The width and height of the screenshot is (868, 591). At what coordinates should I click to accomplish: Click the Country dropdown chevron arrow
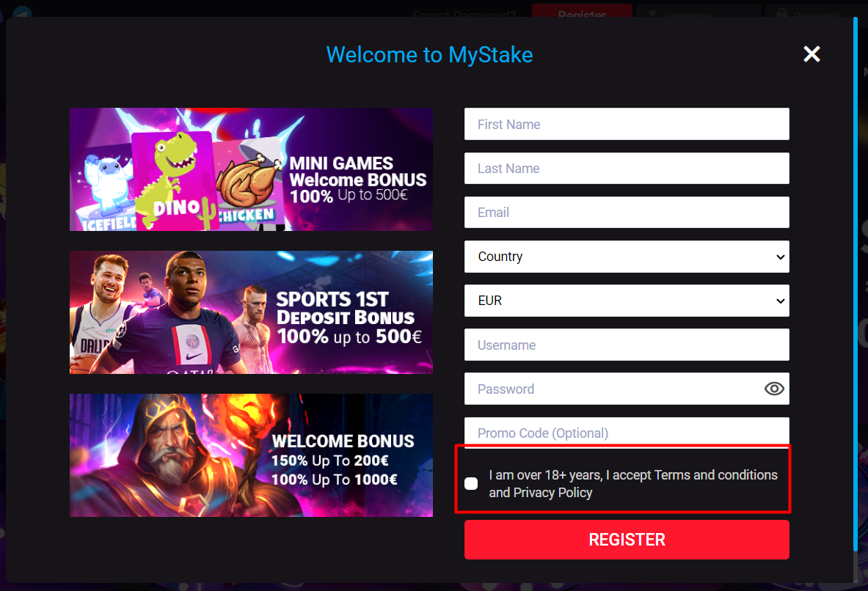click(780, 257)
